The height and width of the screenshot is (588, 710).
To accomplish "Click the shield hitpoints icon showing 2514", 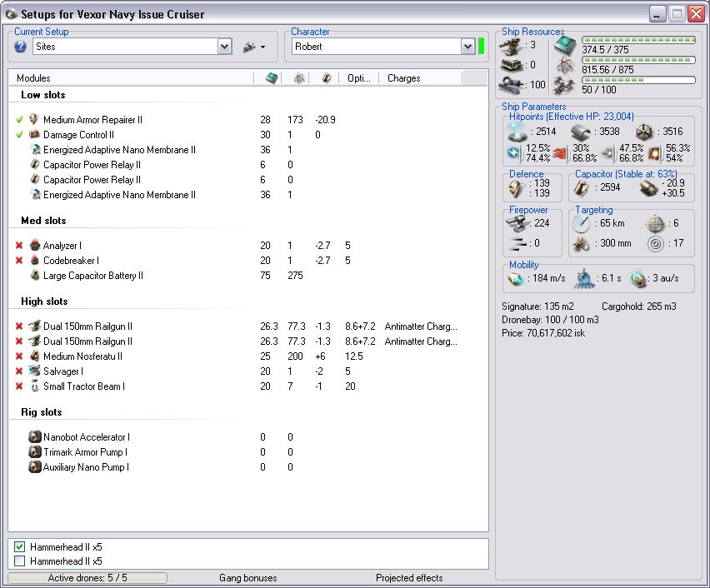I will coord(517,132).
